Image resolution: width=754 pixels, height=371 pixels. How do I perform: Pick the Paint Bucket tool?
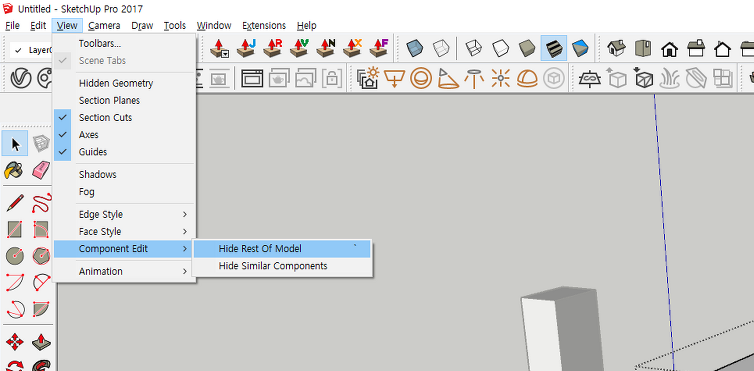click(14, 170)
